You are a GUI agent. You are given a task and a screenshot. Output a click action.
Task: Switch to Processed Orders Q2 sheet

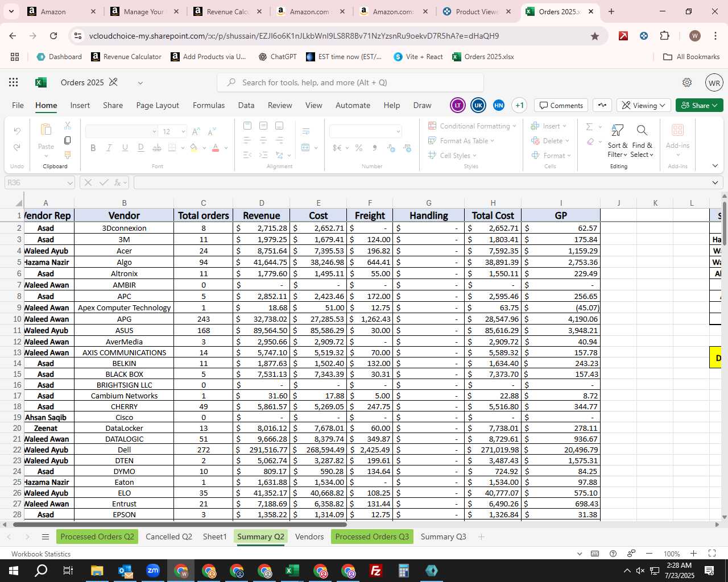(97, 537)
